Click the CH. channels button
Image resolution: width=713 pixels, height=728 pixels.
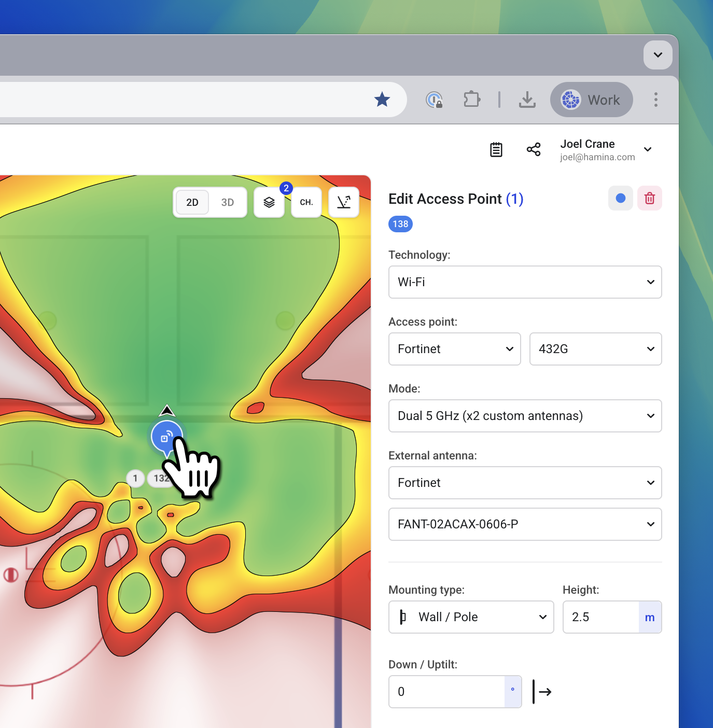(x=306, y=202)
